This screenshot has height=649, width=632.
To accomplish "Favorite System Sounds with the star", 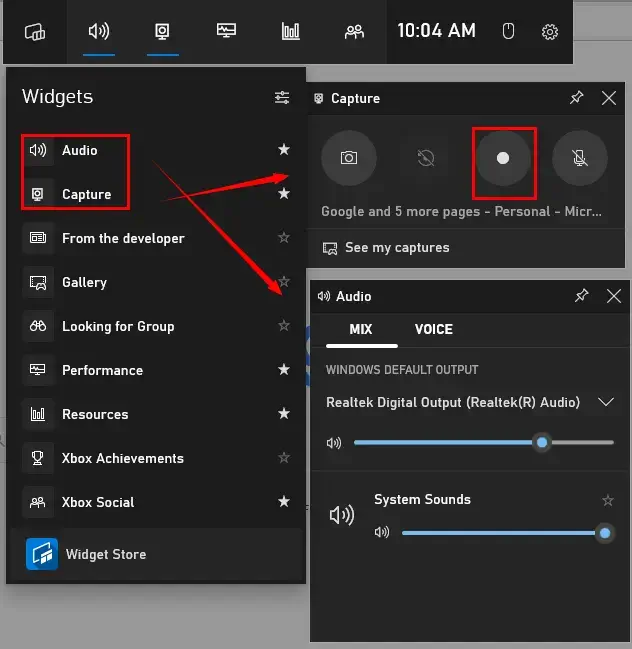I will [x=608, y=500].
